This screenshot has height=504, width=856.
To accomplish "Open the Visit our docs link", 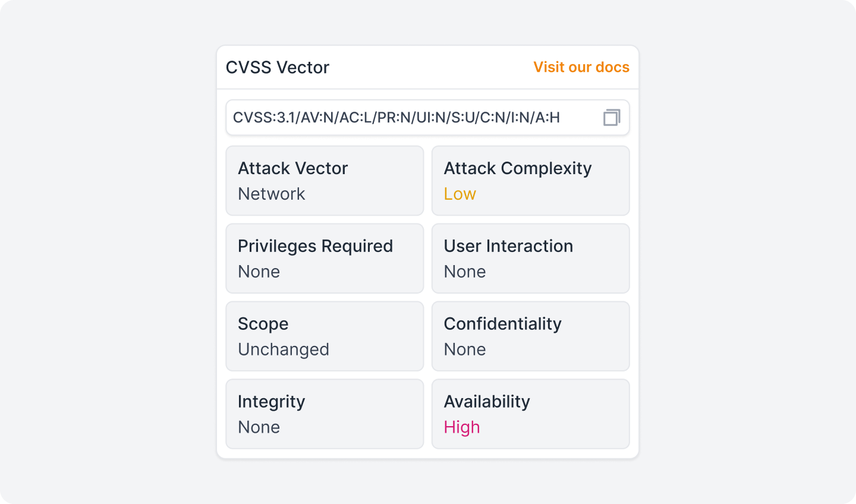I will (x=581, y=67).
